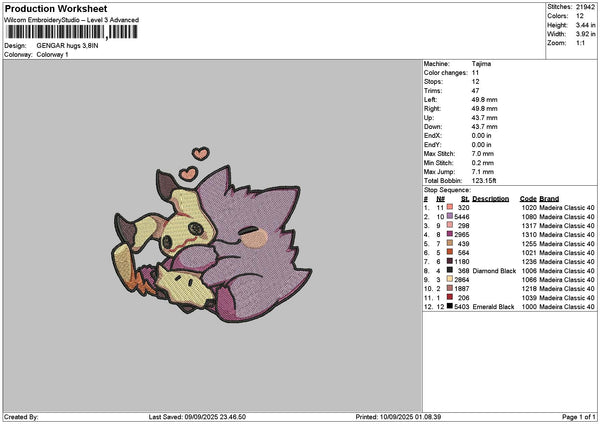The height and width of the screenshot is (424, 600).
Task: Select the dark plum swatch beside stitch count 1180
Action: click(450, 262)
